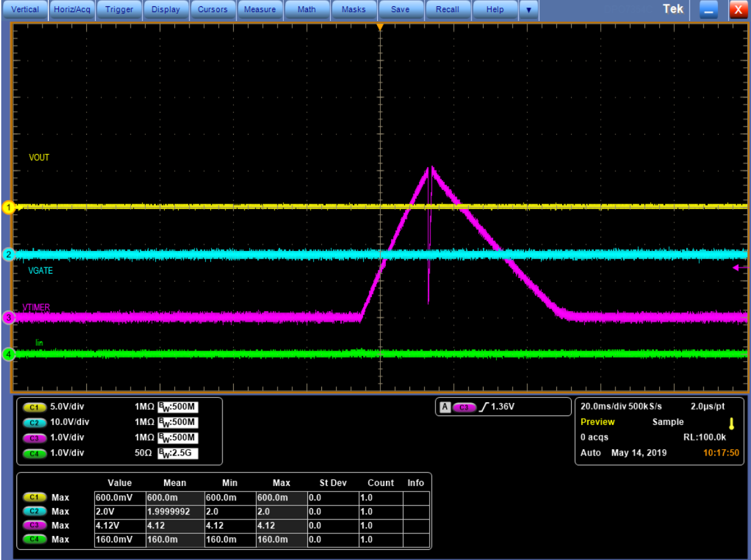
Task: Open the Help menu
Action: tap(495, 10)
